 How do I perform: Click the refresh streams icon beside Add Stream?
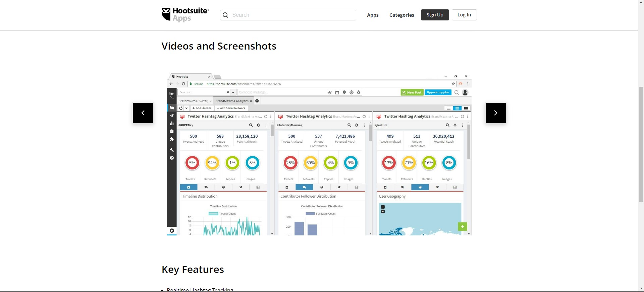181,108
